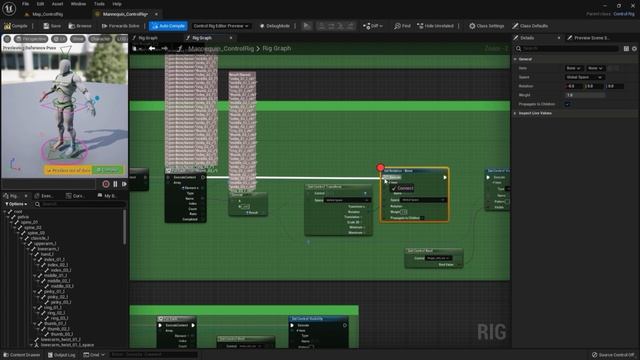This screenshot has width=640, height=360.
Task: Click the Preview out of date warning
Action: coord(68,170)
